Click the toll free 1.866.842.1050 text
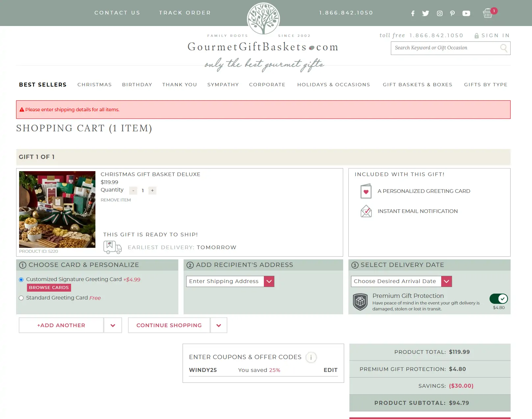This screenshot has width=532, height=419. point(421,36)
